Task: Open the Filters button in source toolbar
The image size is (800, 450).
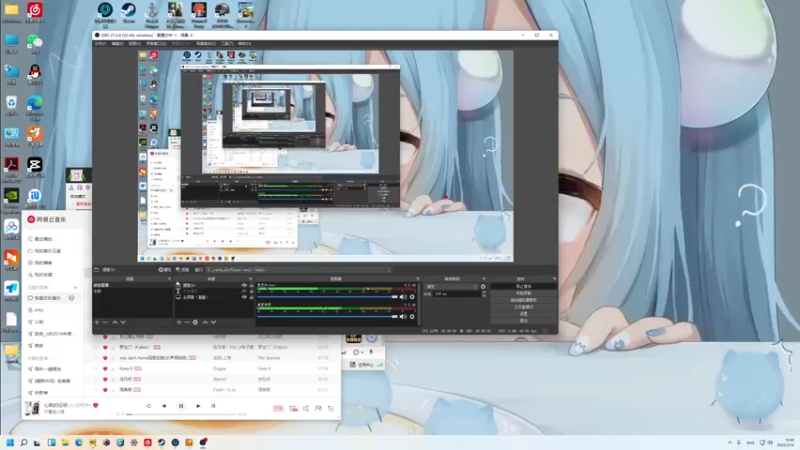Action: point(182,269)
